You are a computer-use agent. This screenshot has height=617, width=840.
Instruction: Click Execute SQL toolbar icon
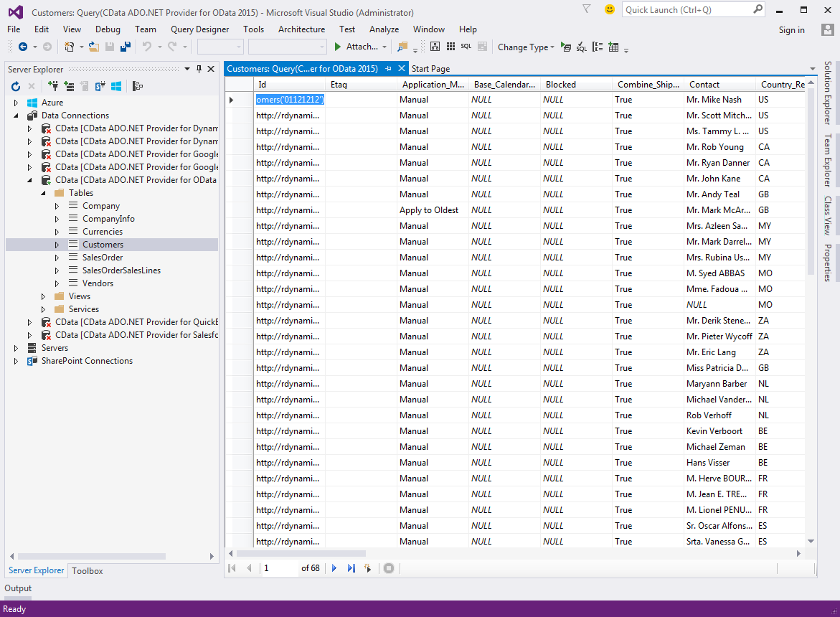pos(566,47)
